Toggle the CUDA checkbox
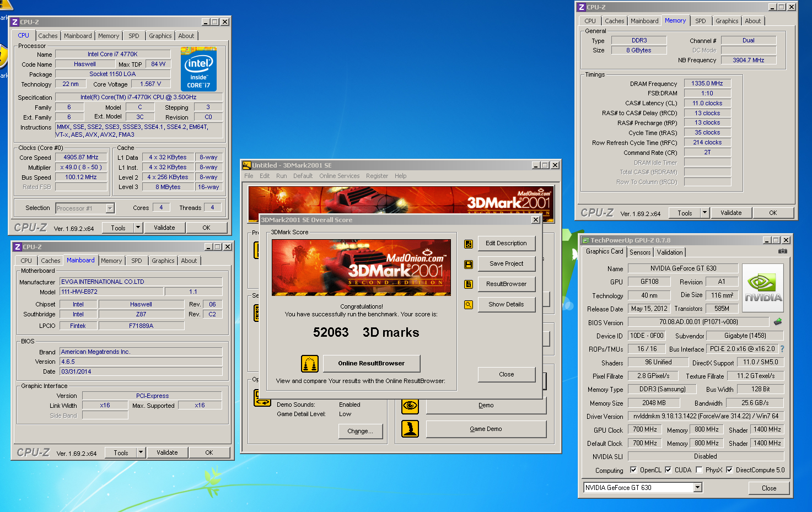 (668, 470)
